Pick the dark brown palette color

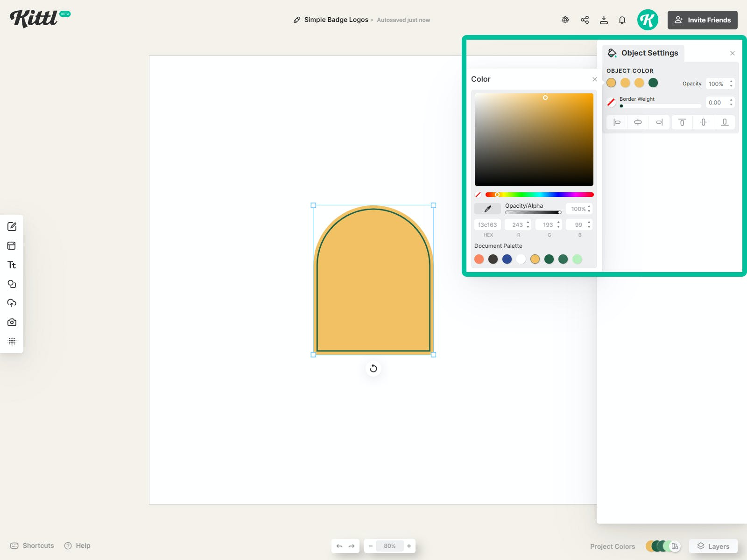pos(493,259)
